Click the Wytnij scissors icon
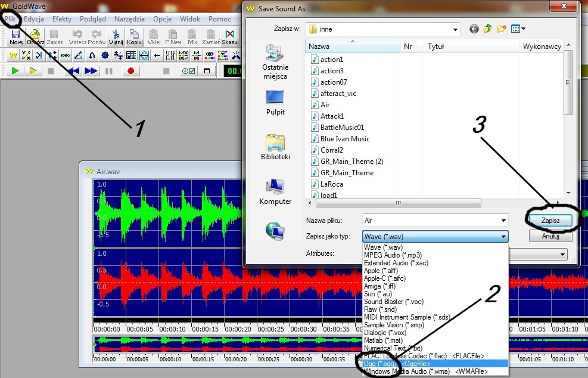Image resolution: width=588 pixels, height=378 pixels. 115,38
